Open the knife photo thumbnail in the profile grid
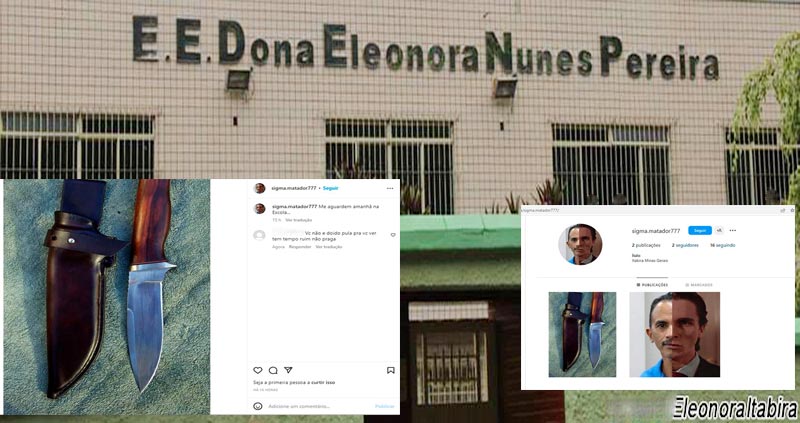This screenshot has height=423, width=800. point(582,335)
